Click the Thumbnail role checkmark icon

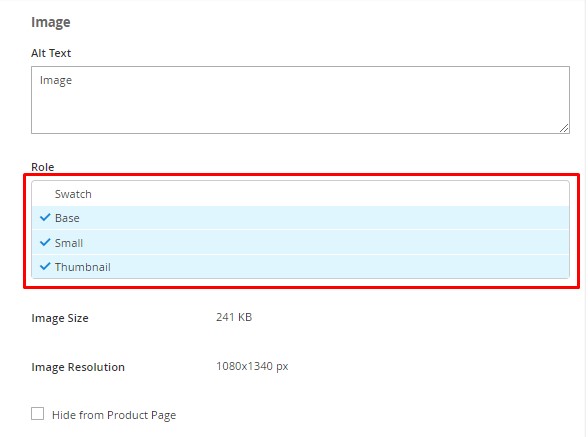(45, 266)
